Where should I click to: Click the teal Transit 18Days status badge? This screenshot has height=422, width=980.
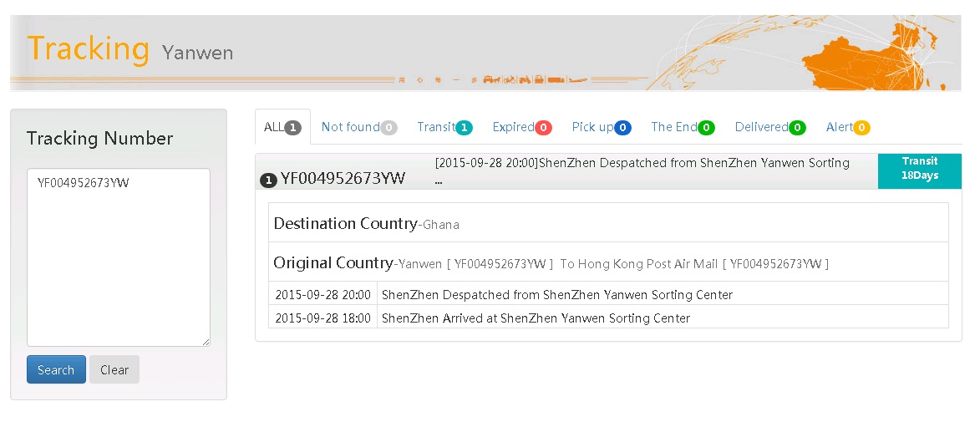[919, 170]
